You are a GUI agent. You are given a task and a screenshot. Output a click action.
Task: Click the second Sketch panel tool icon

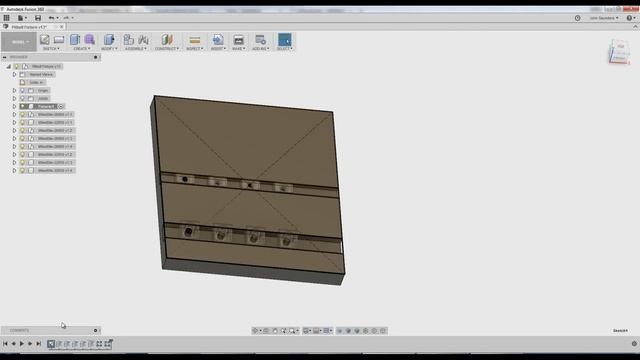tap(59, 40)
